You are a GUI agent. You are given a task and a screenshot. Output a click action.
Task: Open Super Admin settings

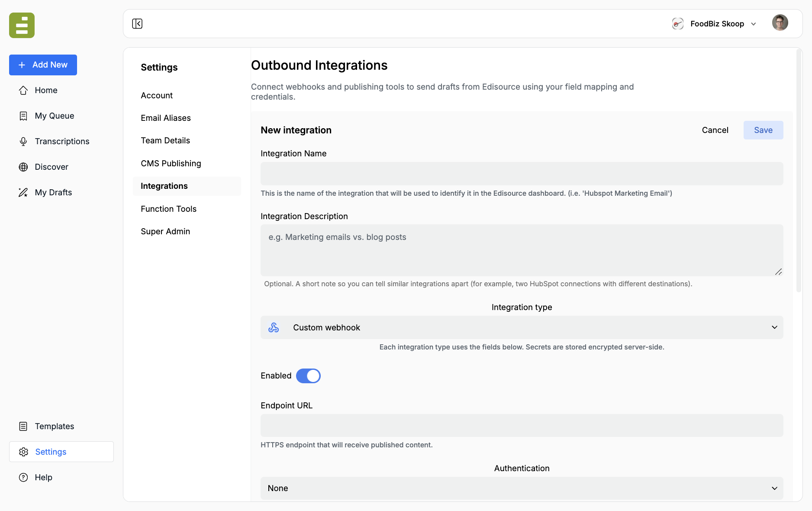pos(165,231)
